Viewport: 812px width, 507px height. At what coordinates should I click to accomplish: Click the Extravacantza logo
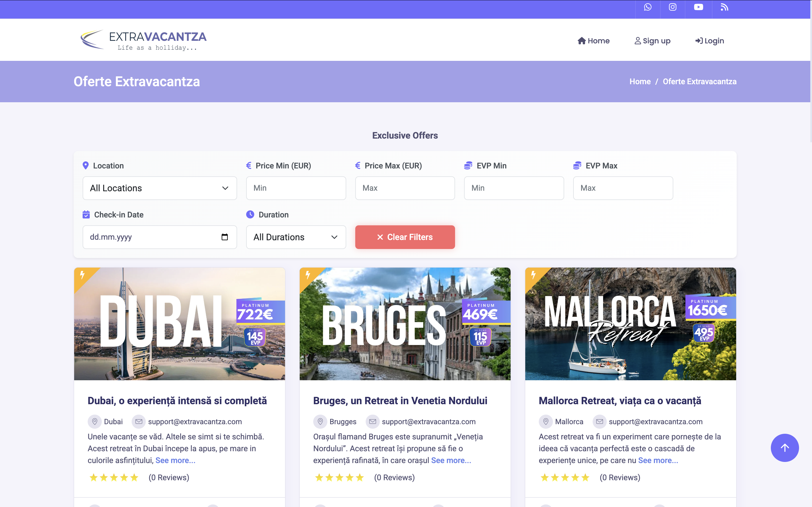144,40
